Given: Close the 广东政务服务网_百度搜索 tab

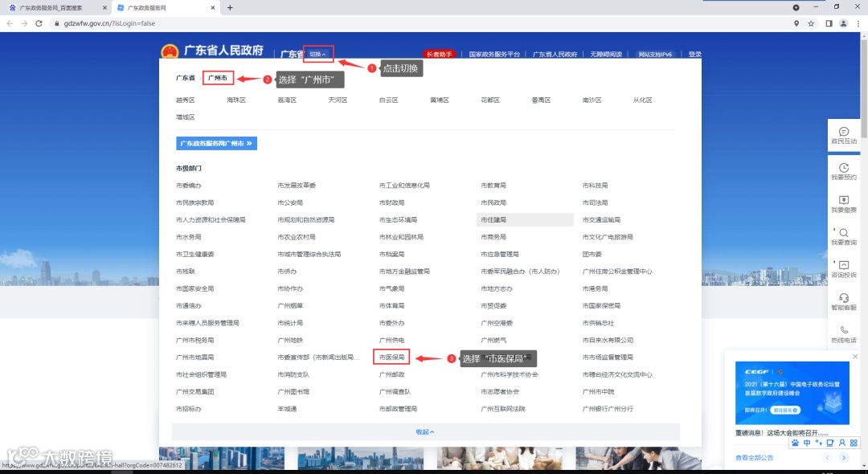Looking at the screenshot, I should [x=104, y=8].
